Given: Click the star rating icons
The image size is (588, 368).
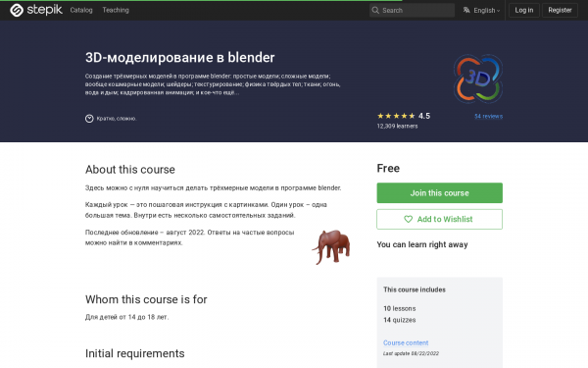Looking at the screenshot, I should click(x=396, y=116).
